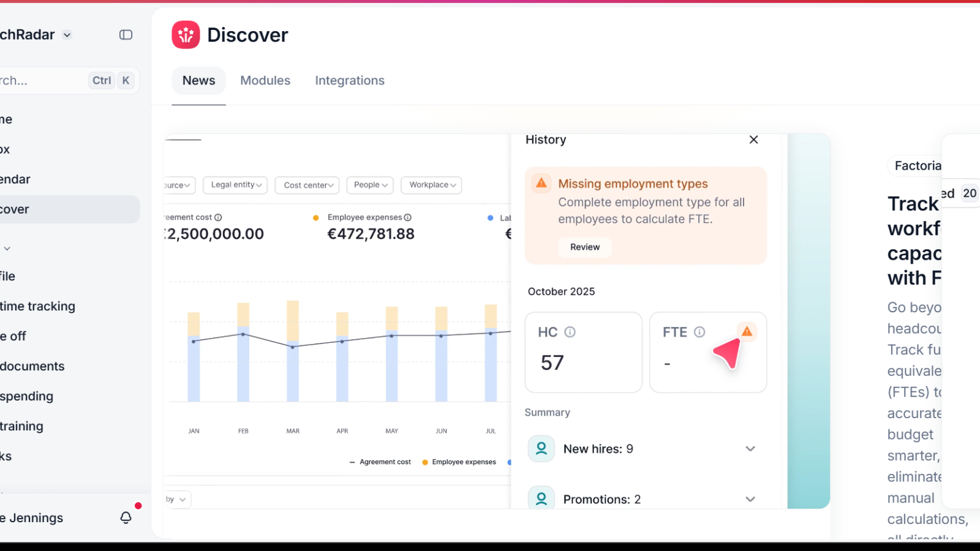This screenshot has width=980, height=551.
Task: Open the Cost center filter dropdown
Action: tap(307, 185)
